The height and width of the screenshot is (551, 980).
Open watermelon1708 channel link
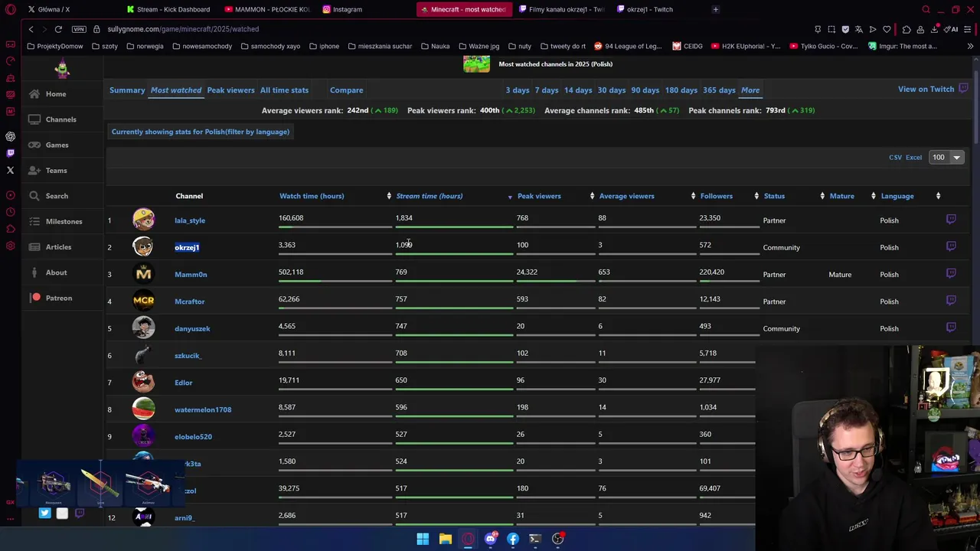(x=203, y=410)
